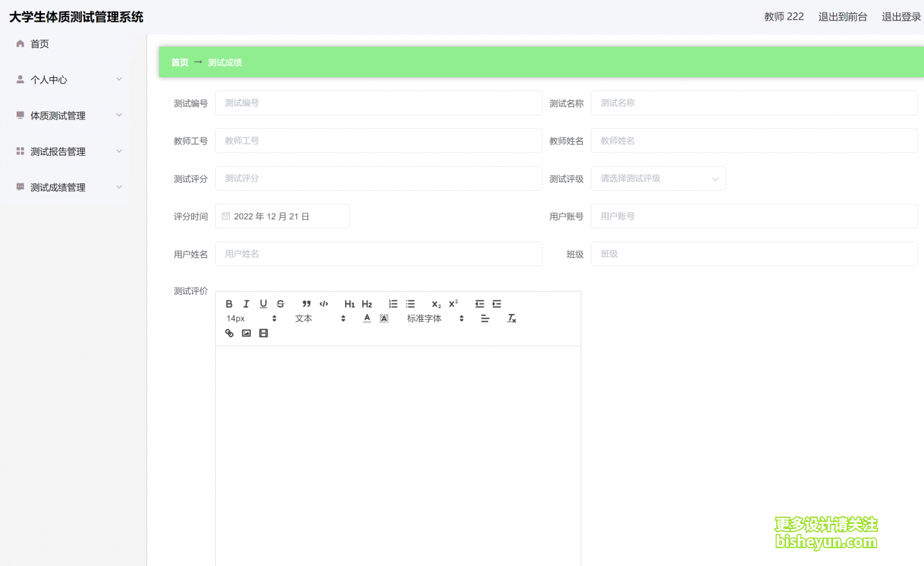Screen dimensions: 924x566
Task: Clear text formatting in the editor
Action: [511, 319]
